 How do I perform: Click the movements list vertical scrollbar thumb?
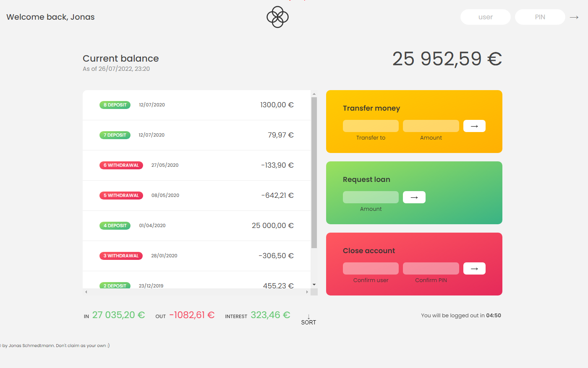tap(314, 173)
